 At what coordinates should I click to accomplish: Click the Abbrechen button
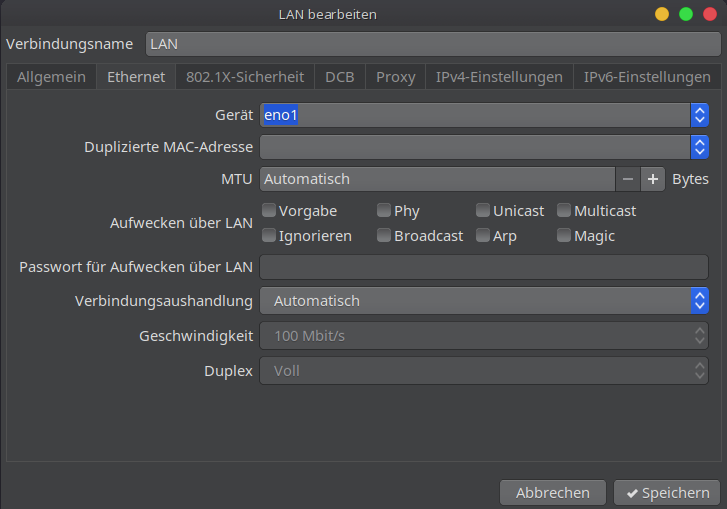click(x=552, y=493)
